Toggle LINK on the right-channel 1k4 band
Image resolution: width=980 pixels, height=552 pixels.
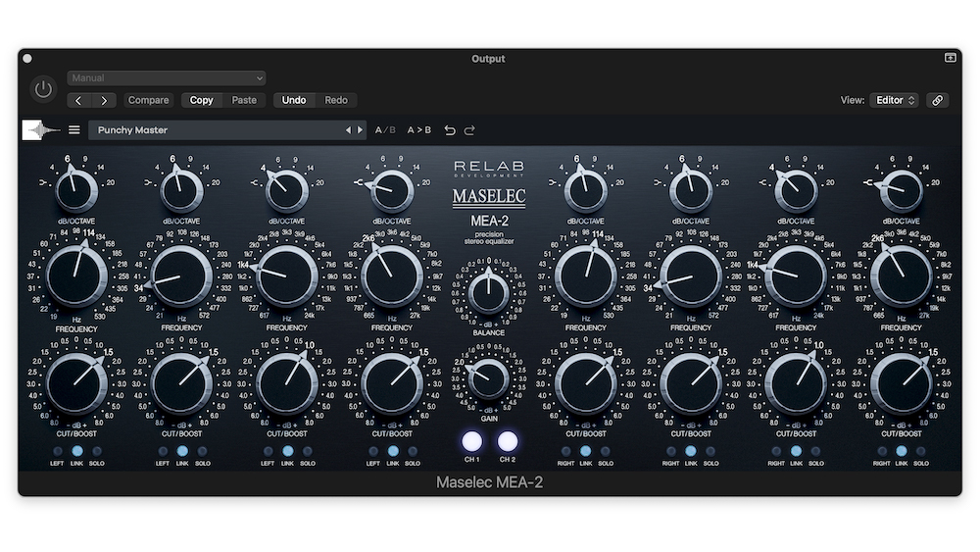796,451
